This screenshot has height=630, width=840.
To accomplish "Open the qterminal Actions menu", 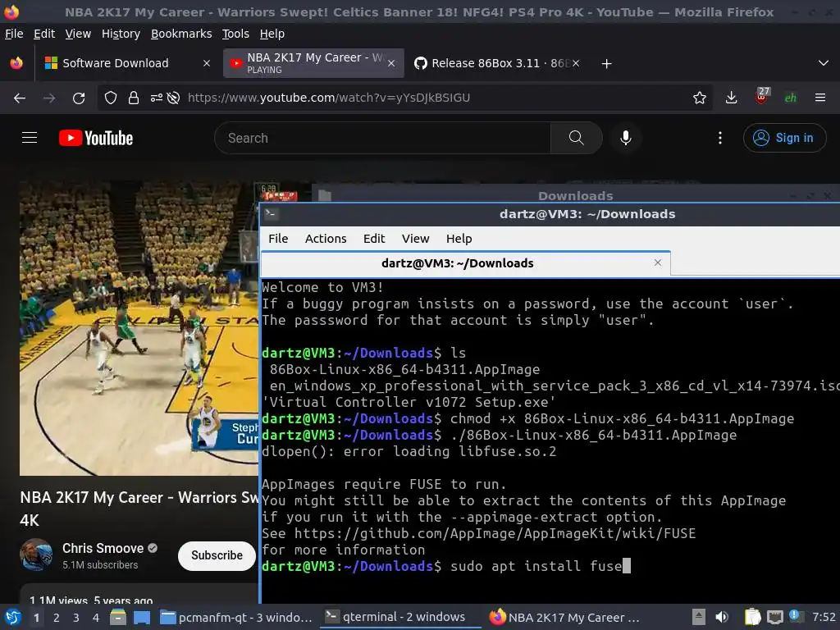I will pyautogui.click(x=326, y=239).
